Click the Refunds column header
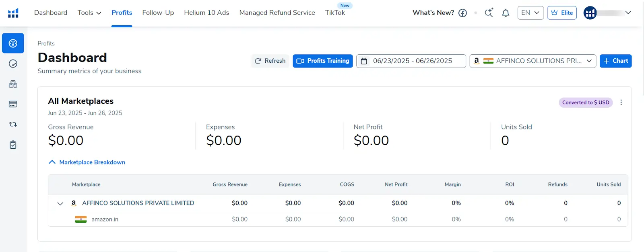The height and width of the screenshot is (252, 644). (558, 184)
